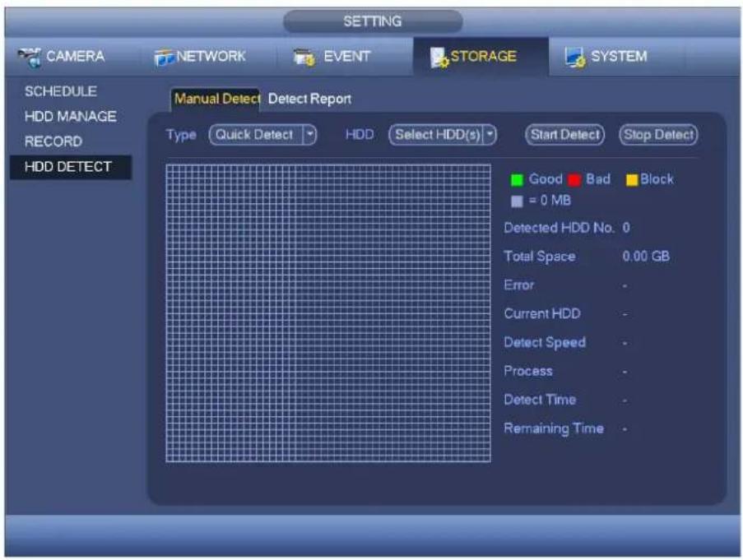Click the 'Type' field label

pyautogui.click(x=181, y=136)
